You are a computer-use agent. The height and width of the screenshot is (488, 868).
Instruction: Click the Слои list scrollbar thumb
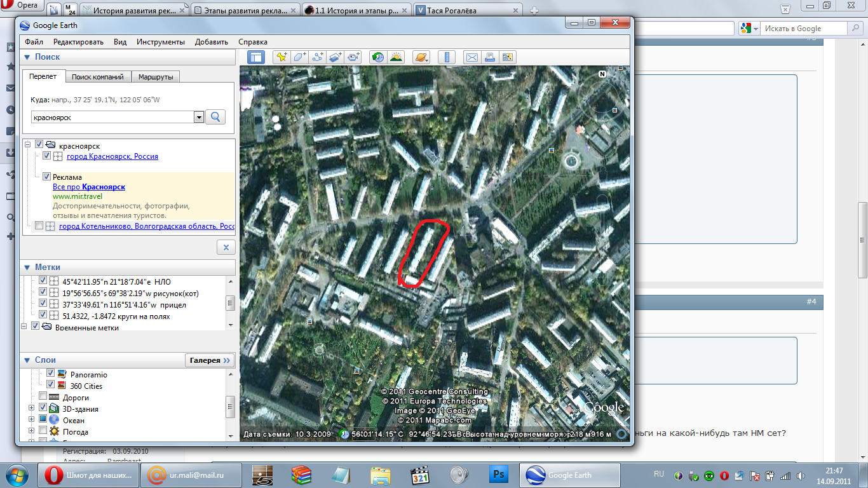(x=231, y=405)
